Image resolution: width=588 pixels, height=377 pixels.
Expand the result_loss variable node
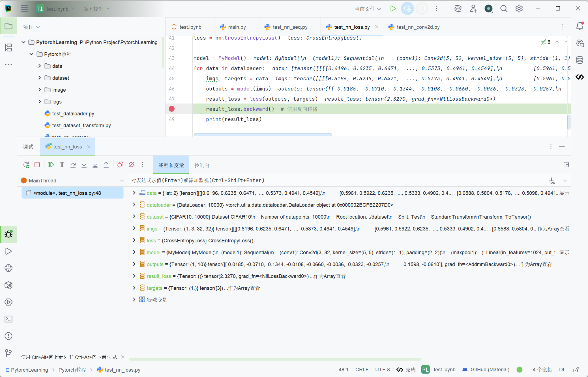click(134, 276)
